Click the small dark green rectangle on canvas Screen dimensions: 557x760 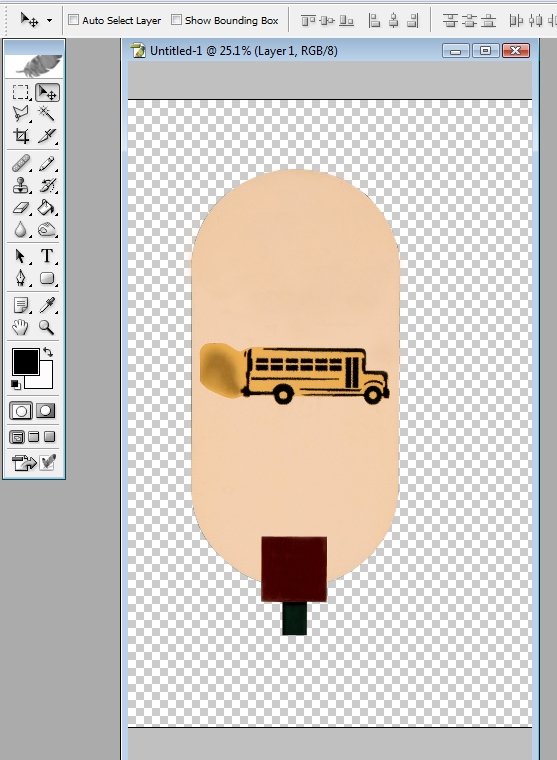[295, 618]
